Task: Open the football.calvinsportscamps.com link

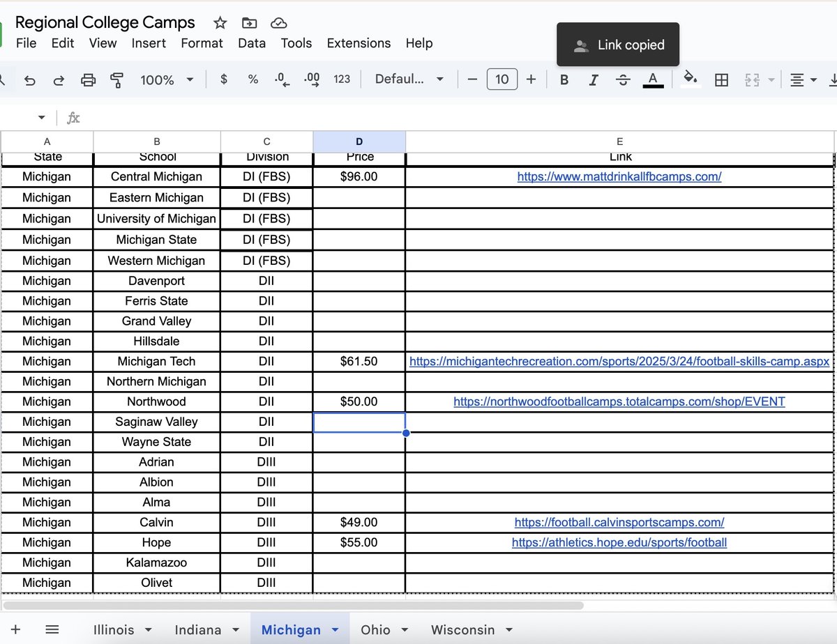Action: [619, 522]
